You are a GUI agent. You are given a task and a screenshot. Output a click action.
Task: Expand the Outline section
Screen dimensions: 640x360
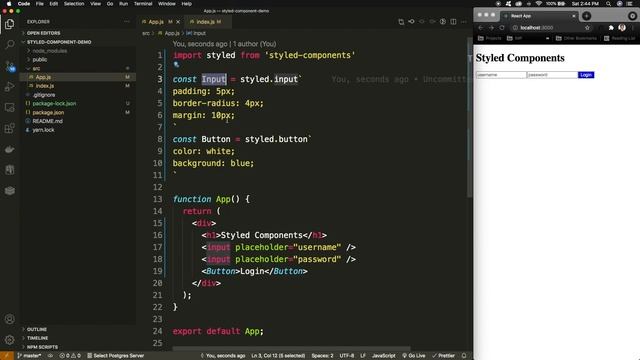(37, 329)
